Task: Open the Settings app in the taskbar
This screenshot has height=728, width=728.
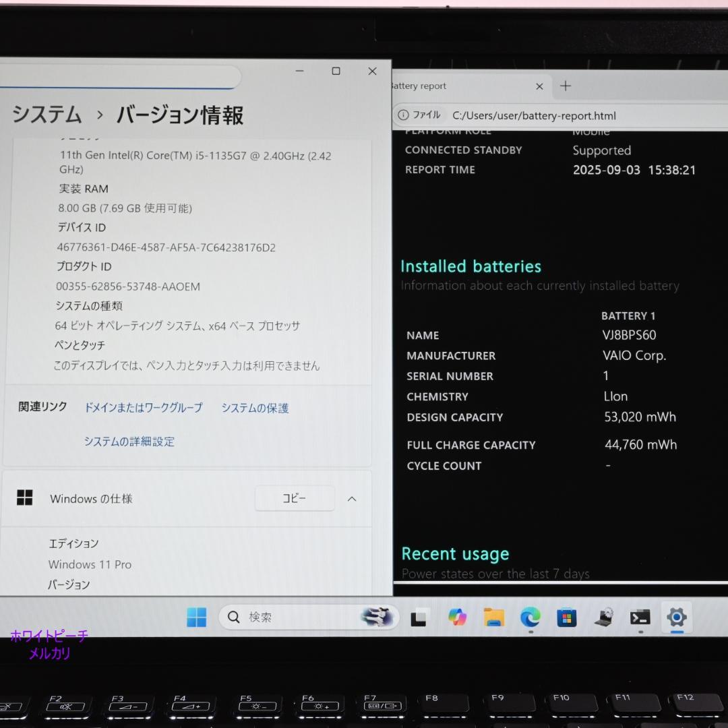Action: point(676,617)
